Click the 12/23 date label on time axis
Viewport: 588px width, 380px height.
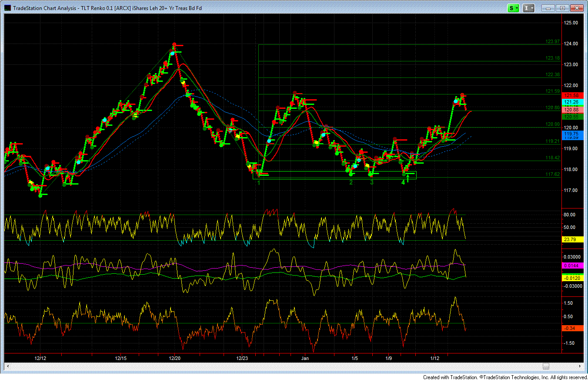coord(242,358)
